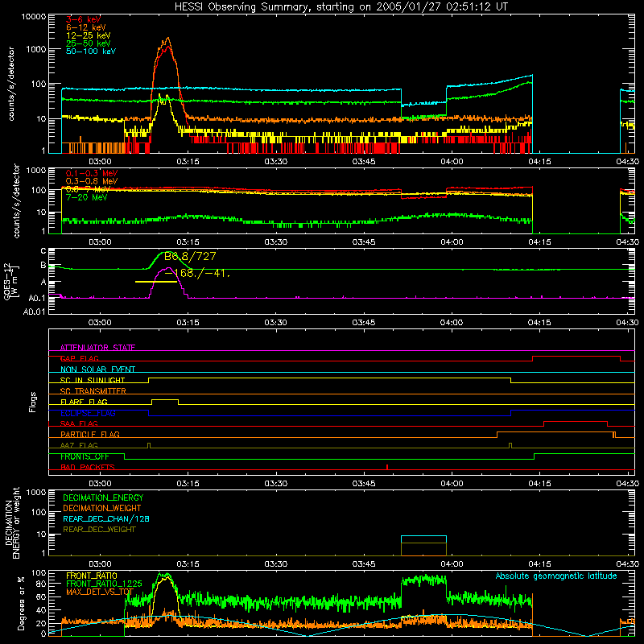
Task: Select the ECLIPSE_FLAG label
Action: tap(88, 413)
